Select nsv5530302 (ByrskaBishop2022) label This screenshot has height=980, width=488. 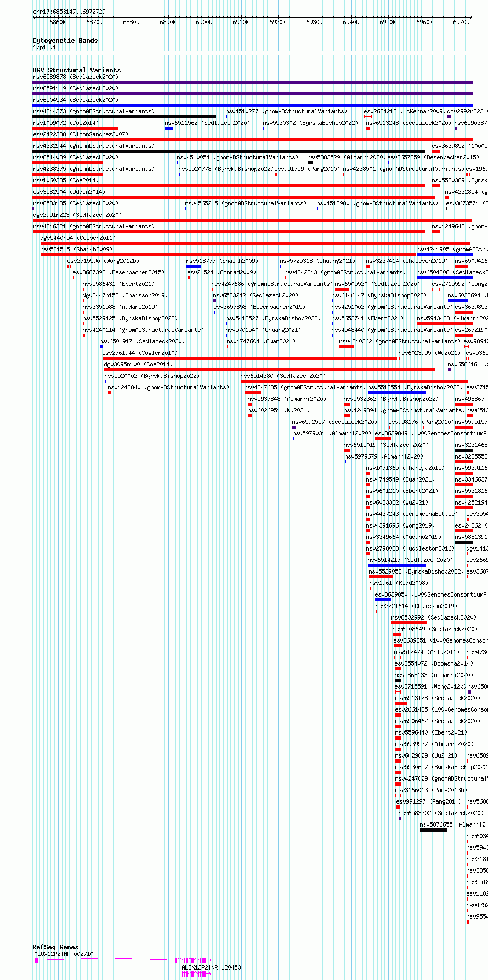point(310,123)
